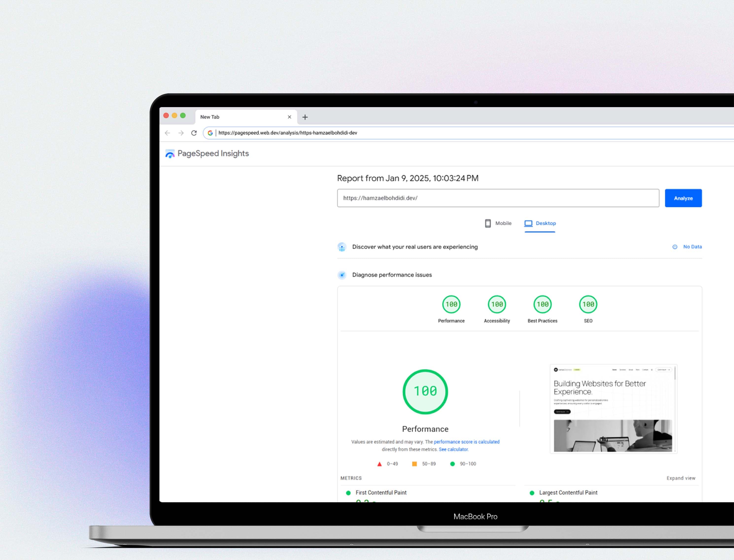Select the Mobile tab
This screenshot has height=560, width=734.
tap(496, 223)
